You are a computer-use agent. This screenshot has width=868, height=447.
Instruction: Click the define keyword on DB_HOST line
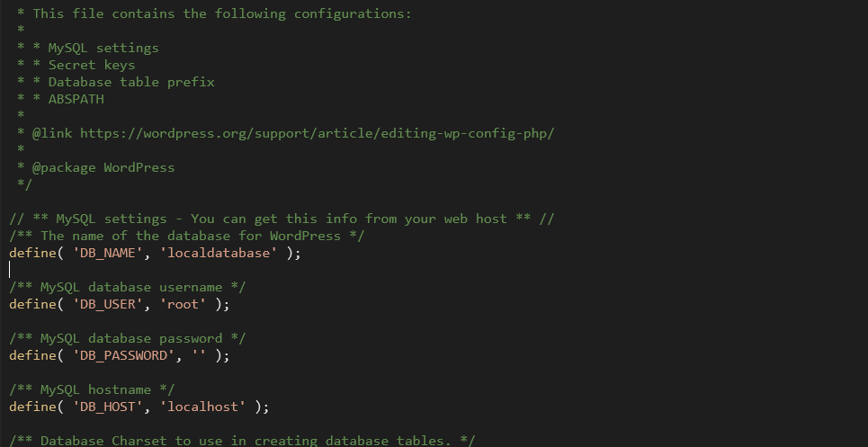pos(32,407)
